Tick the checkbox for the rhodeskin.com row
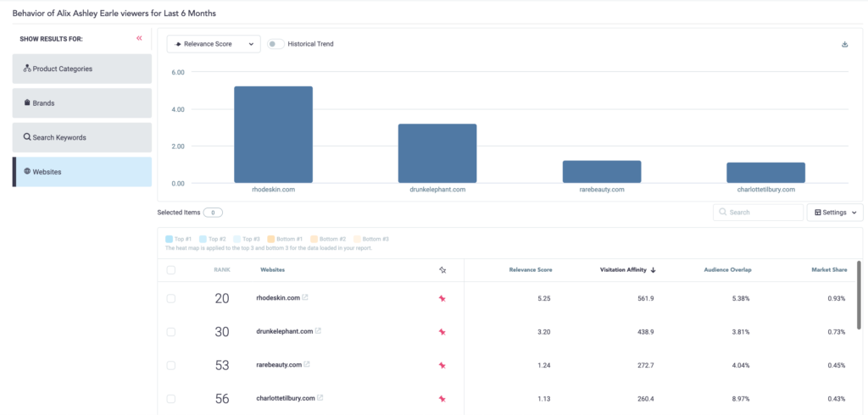The image size is (868, 415). point(171,298)
